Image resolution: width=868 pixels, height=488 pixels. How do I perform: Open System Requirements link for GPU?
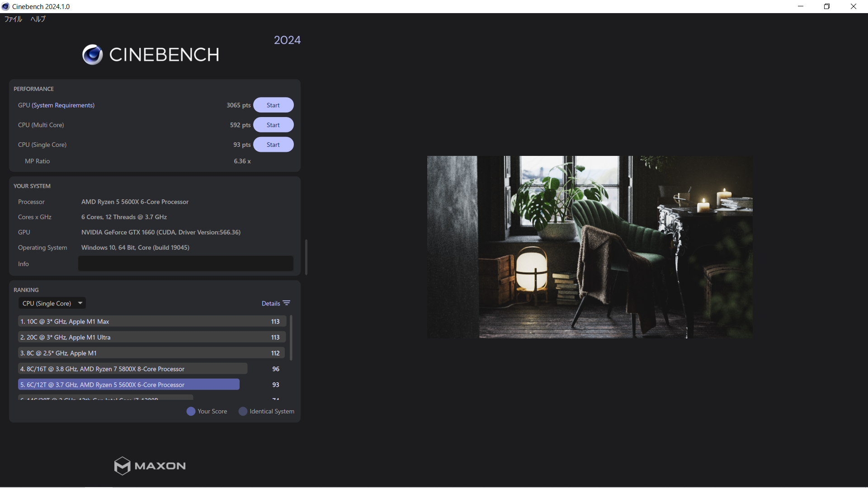coord(63,105)
